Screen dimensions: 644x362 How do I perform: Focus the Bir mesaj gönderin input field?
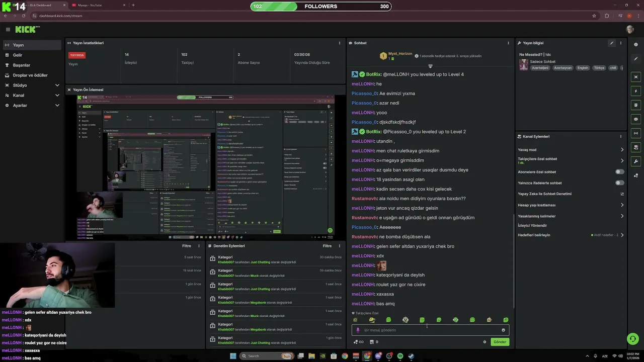point(430,330)
